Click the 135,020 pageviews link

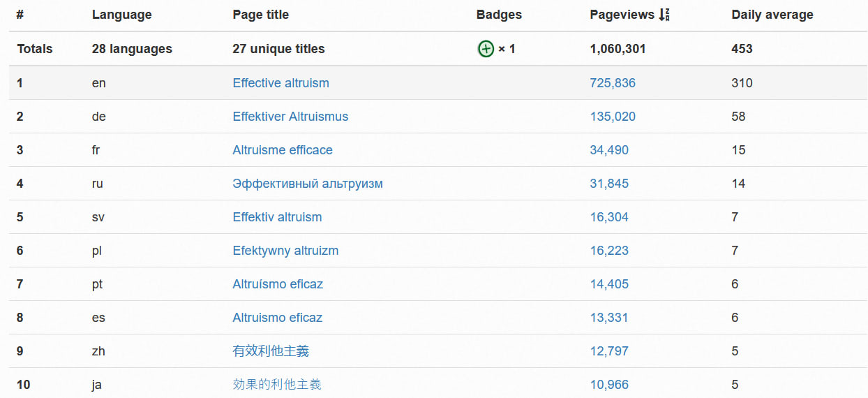(x=613, y=117)
